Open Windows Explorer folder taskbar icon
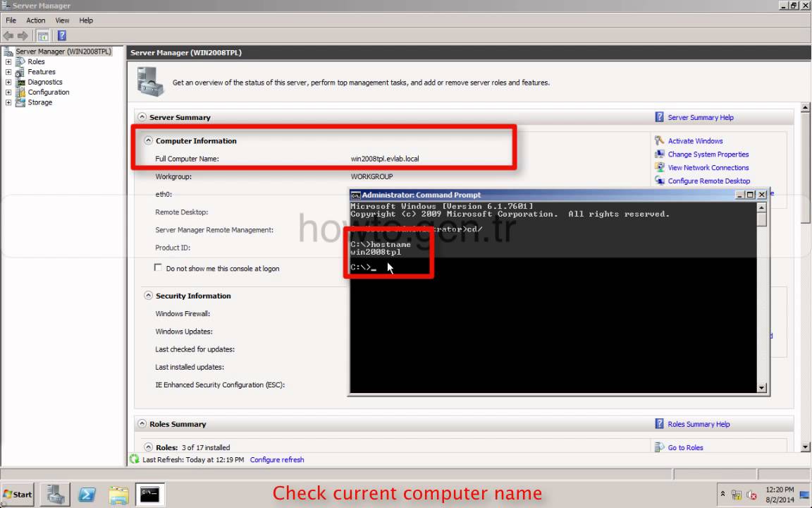The image size is (812, 508). point(118,495)
